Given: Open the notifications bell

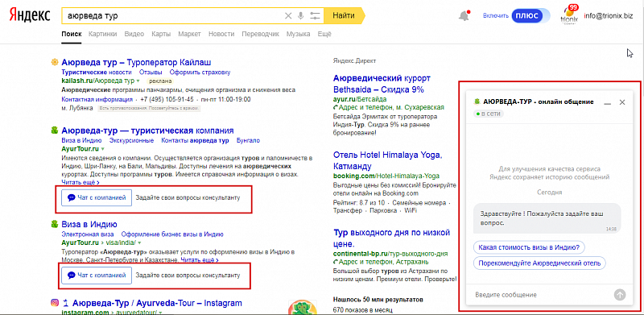Looking at the screenshot, I should [464, 15].
